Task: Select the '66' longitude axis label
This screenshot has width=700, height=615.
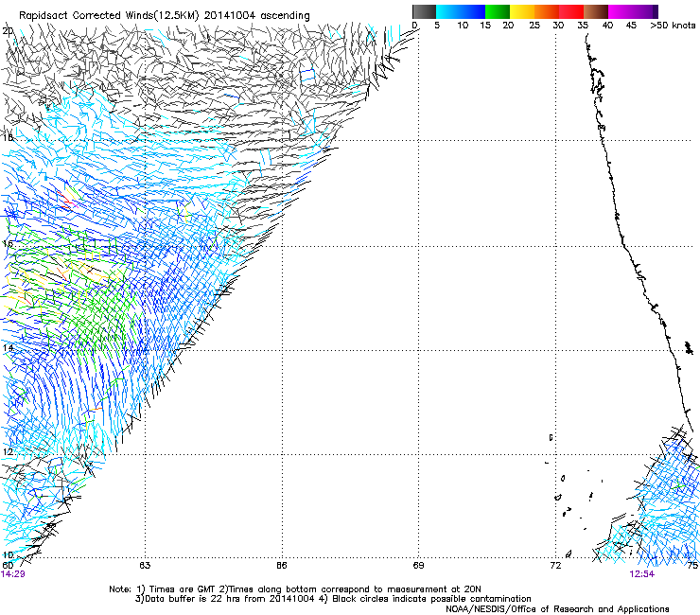Action: [x=281, y=566]
